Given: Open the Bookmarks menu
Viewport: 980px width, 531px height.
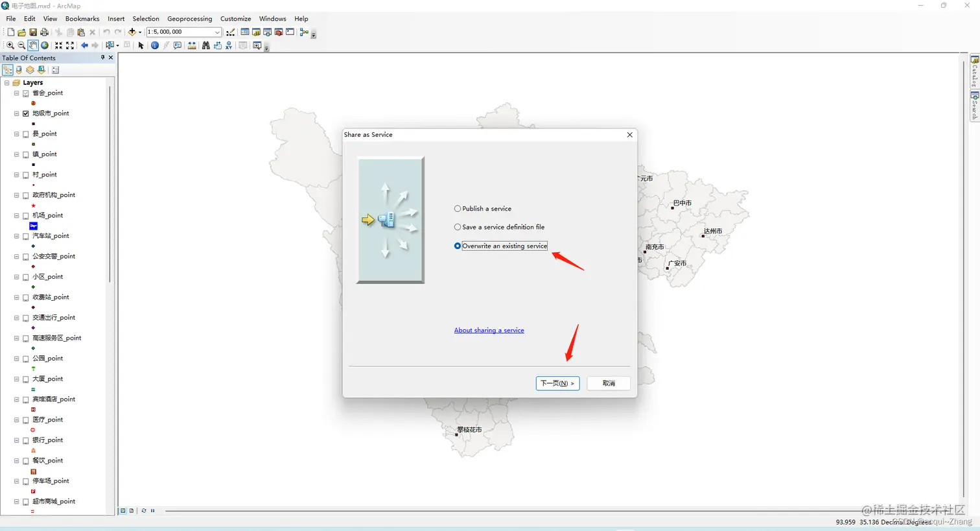Looking at the screenshot, I should pyautogui.click(x=82, y=19).
